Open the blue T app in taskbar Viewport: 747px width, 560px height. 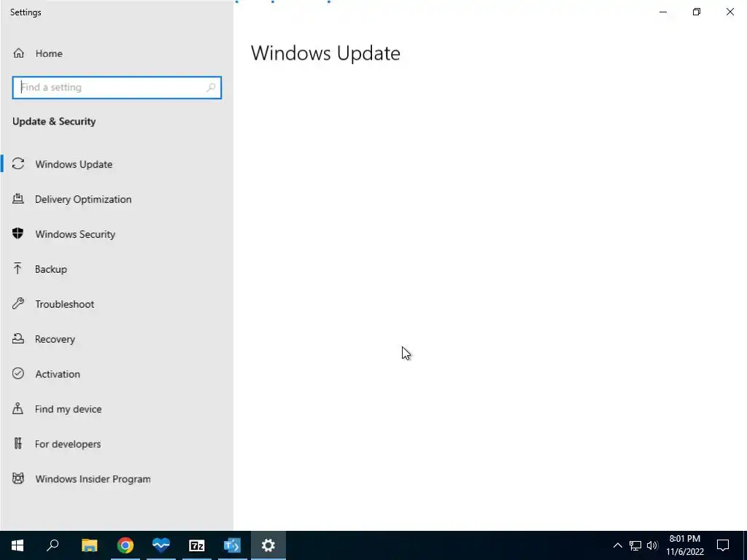(x=233, y=545)
